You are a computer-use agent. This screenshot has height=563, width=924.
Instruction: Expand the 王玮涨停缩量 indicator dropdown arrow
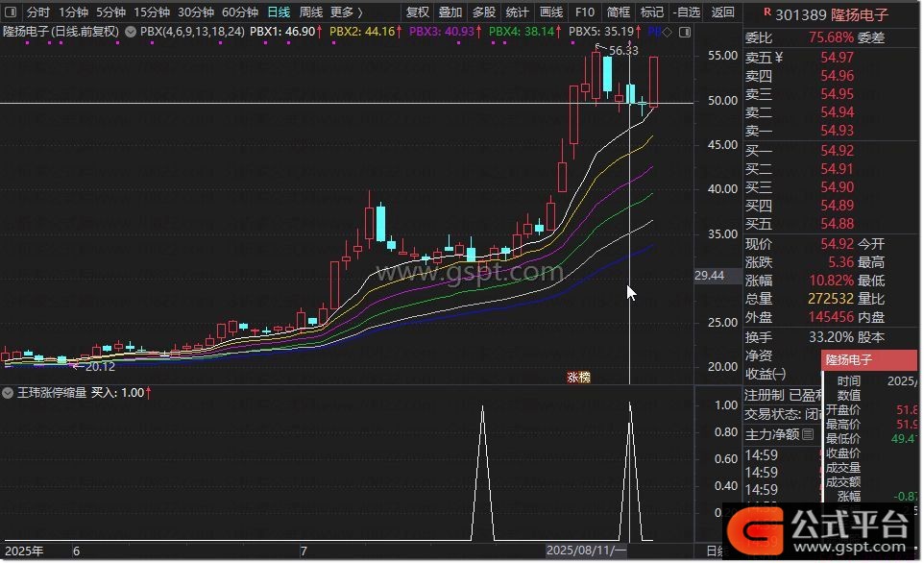click(8, 393)
